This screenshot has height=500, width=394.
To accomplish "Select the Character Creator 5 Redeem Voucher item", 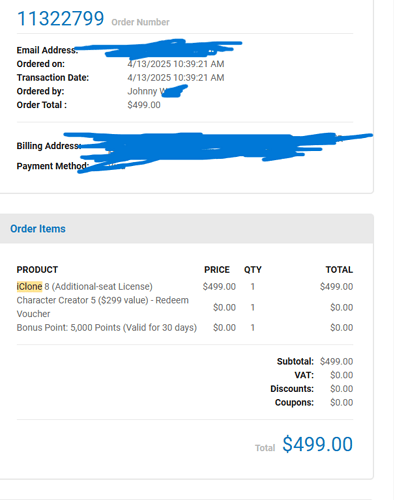I will [103, 307].
